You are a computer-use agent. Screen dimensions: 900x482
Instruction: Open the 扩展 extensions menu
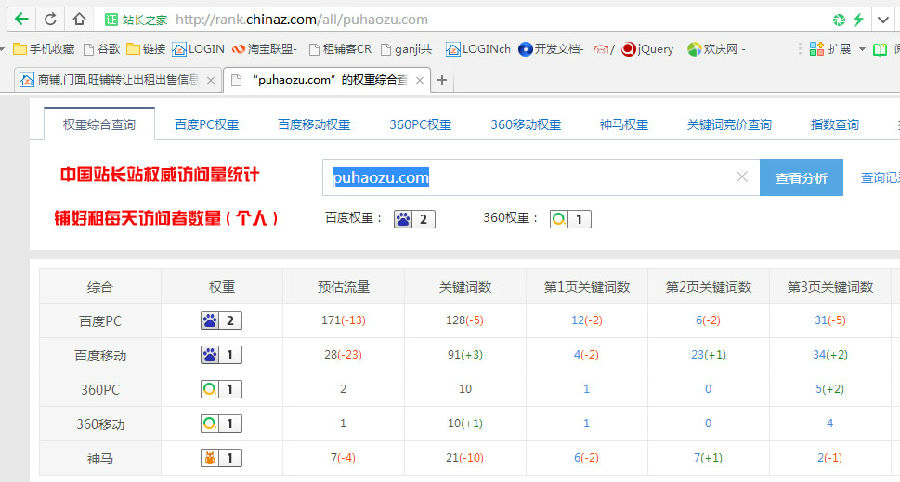click(x=830, y=49)
